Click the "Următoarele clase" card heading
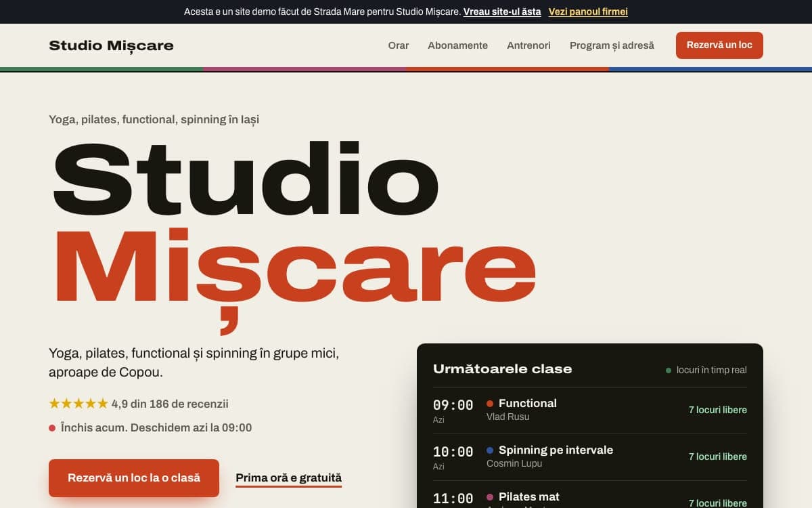812x508 pixels. tap(502, 369)
